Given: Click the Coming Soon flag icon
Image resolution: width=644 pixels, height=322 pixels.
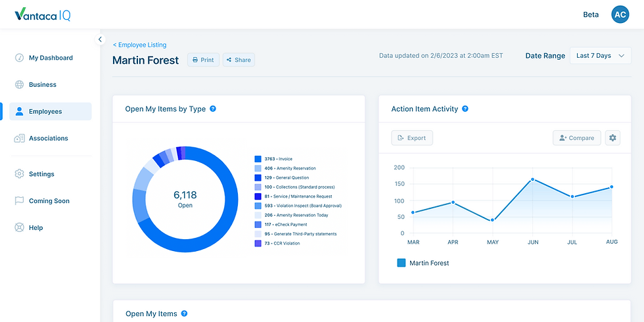Looking at the screenshot, I should pyautogui.click(x=19, y=201).
